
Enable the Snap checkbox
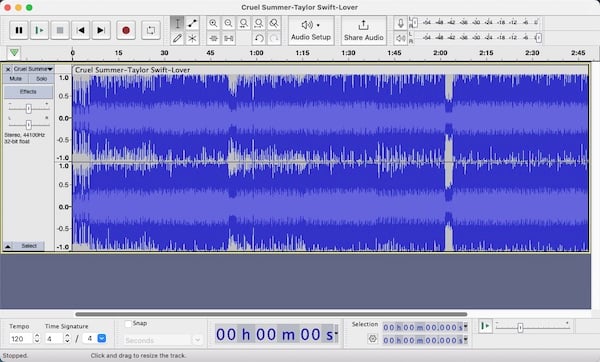click(x=128, y=324)
